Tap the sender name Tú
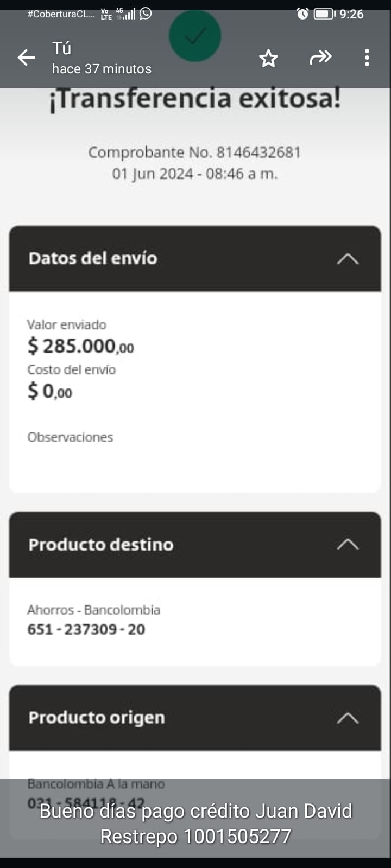The height and width of the screenshot is (868, 391). pos(62,48)
